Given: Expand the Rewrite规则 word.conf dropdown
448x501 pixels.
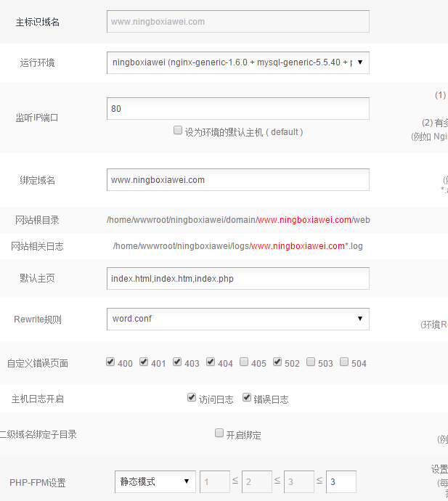Looking at the screenshot, I should tap(237, 319).
